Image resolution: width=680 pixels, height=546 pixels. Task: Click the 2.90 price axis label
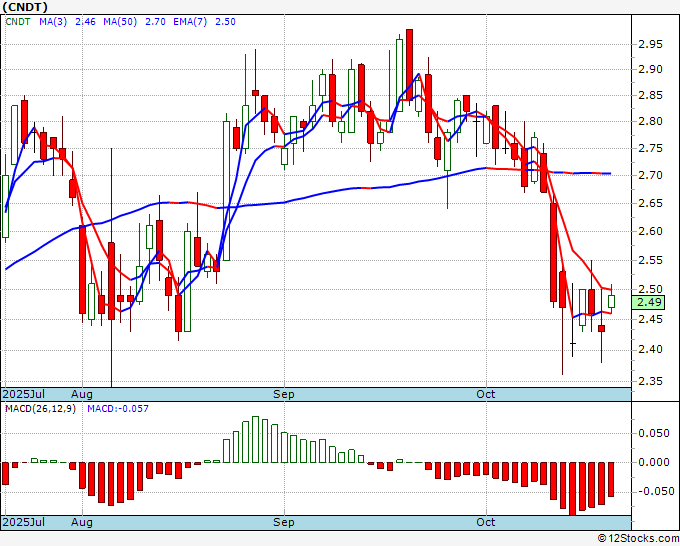650,69
